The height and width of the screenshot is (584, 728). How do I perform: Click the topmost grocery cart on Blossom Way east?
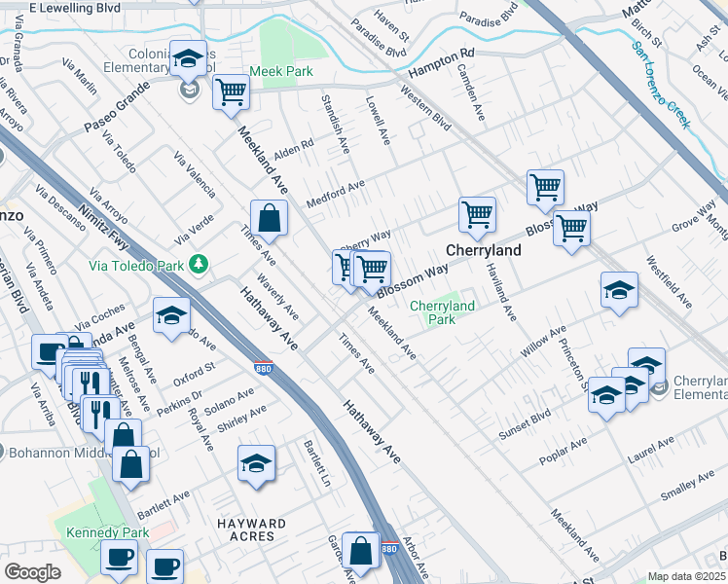tap(545, 188)
